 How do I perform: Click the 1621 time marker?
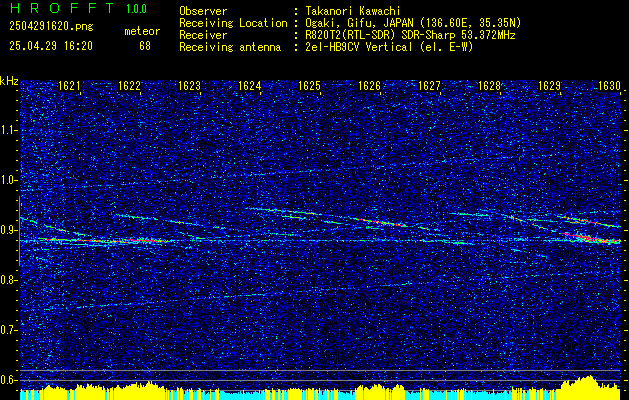[x=69, y=86]
